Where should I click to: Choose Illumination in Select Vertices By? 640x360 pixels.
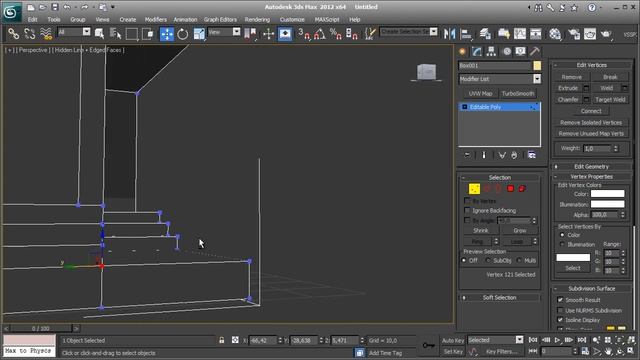(x=562, y=244)
